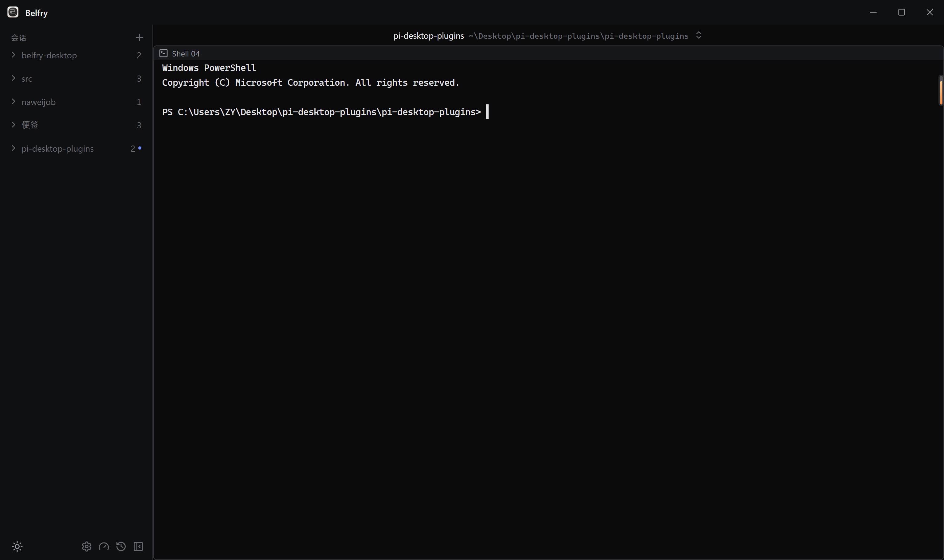This screenshot has width=944, height=560.
Task: Select belfry-desktop in the session list
Action: click(x=76, y=55)
